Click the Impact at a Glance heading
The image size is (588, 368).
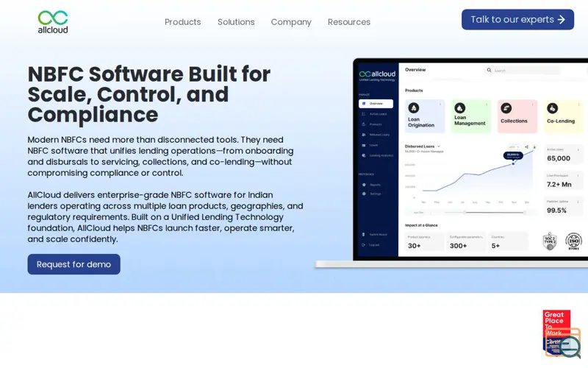click(421, 225)
